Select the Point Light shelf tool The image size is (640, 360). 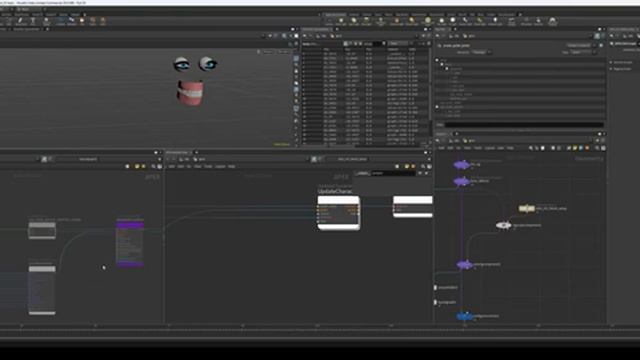[341, 21]
